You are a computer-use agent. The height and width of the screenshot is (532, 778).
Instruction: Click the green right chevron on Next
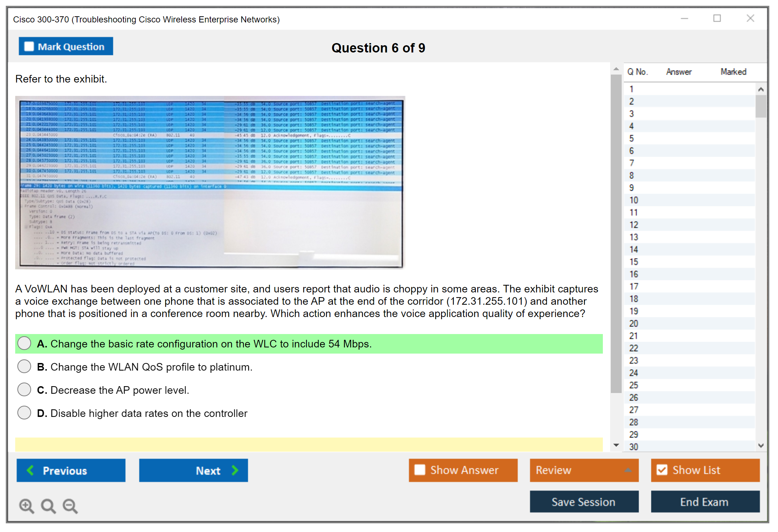[235, 470]
